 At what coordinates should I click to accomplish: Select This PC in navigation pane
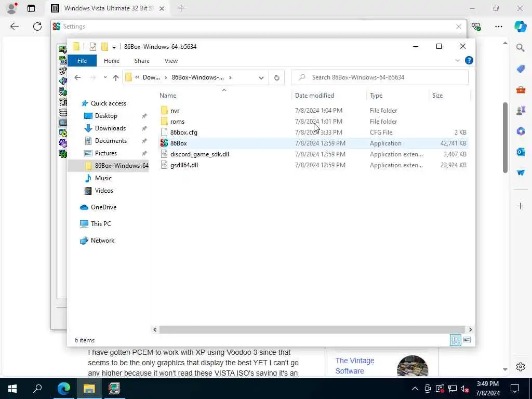pyautogui.click(x=101, y=224)
